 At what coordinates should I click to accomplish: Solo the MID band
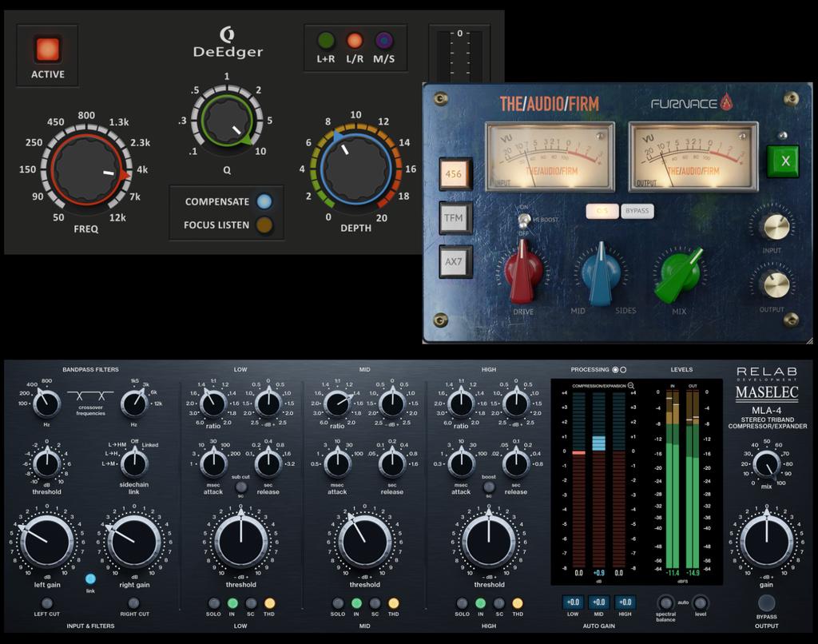338,603
